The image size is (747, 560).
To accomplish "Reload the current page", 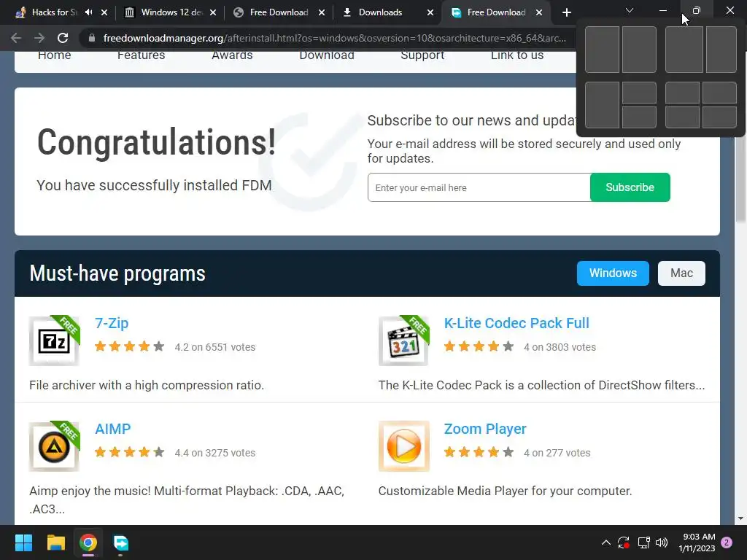I will (63, 38).
